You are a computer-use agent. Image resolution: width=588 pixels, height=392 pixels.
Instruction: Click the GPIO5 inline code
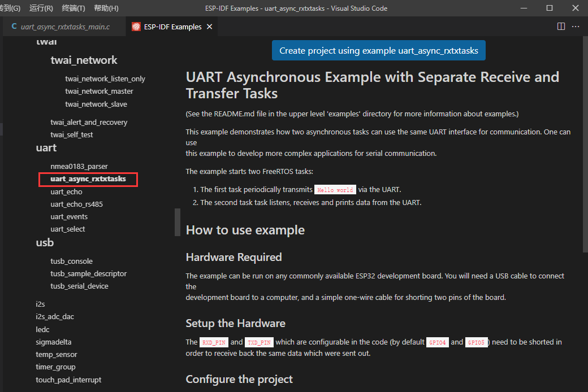[476, 342]
